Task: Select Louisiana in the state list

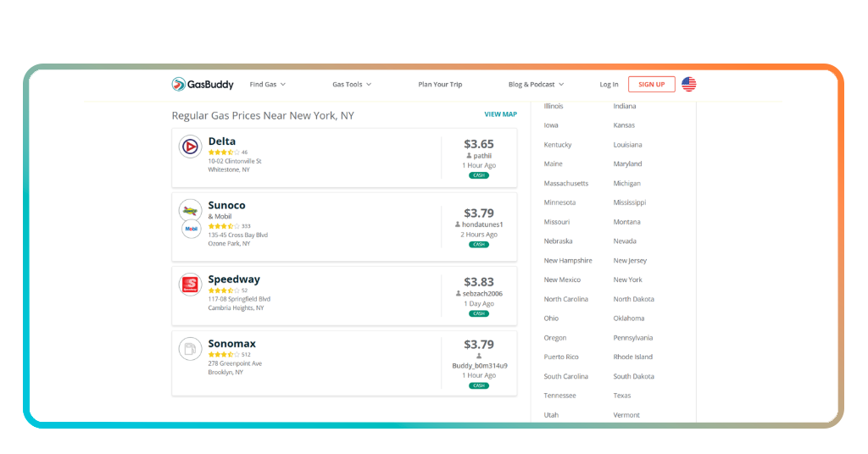Action: tap(628, 145)
